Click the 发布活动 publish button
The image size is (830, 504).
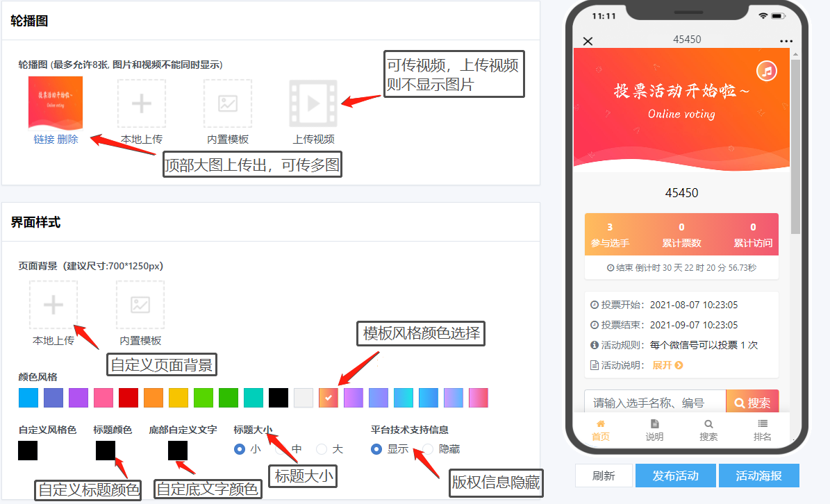point(675,476)
